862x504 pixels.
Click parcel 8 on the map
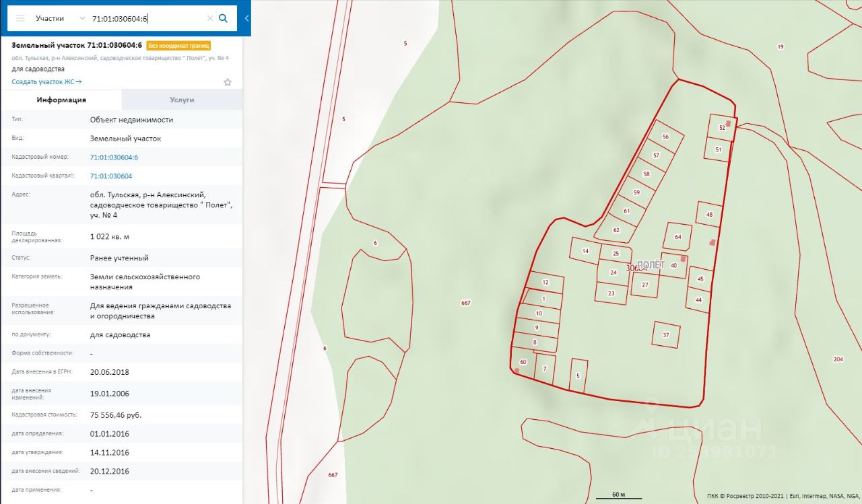pos(535,343)
